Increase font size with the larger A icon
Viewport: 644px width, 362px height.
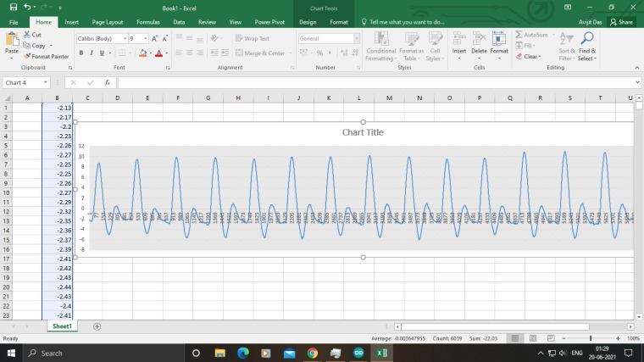pos(154,39)
